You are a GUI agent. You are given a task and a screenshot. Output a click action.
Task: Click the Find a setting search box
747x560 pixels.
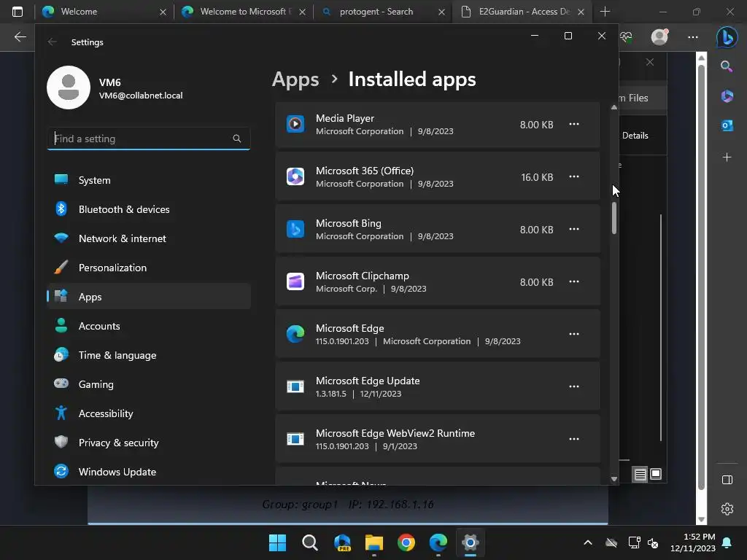click(149, 139)
